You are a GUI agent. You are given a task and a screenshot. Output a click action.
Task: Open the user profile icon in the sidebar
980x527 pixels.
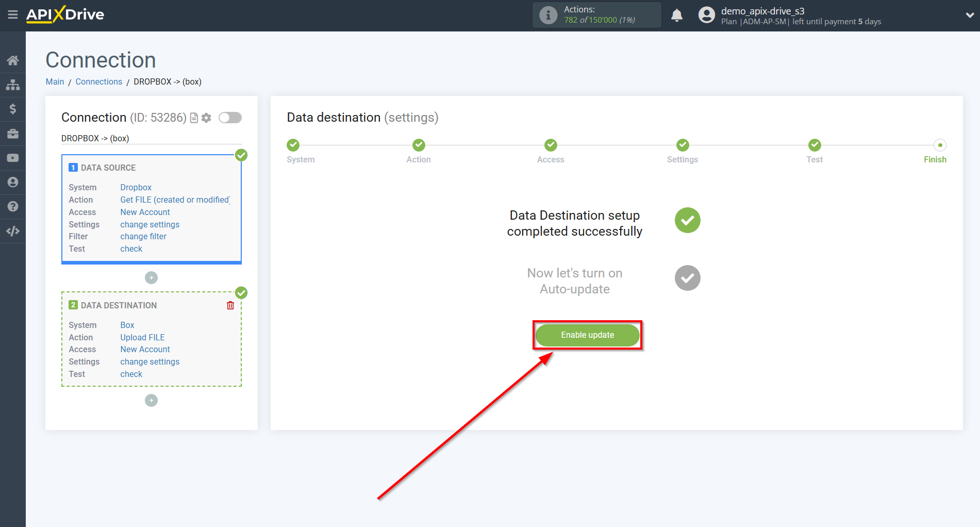pos(12,182)
